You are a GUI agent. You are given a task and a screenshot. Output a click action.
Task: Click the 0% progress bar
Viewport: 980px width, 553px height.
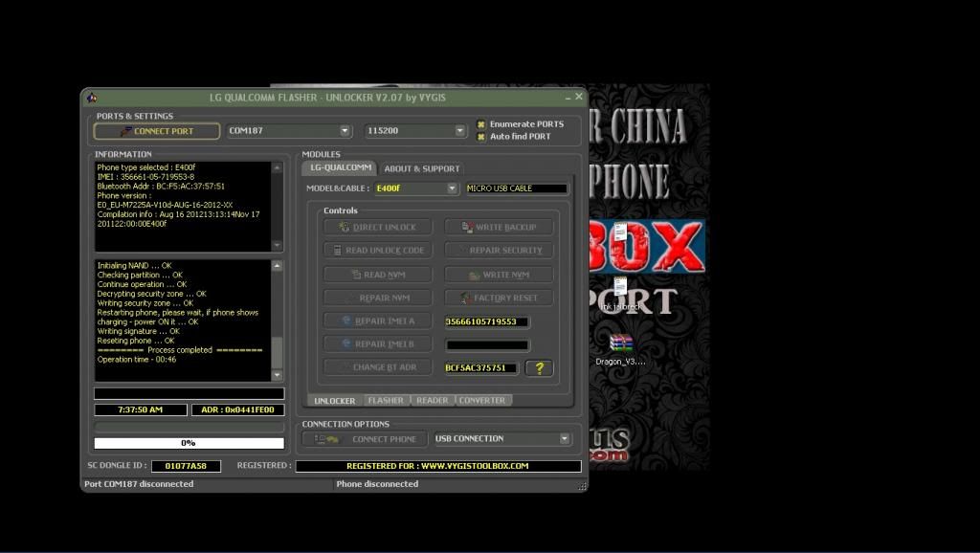pyautogui.click(x=189, y=443)
